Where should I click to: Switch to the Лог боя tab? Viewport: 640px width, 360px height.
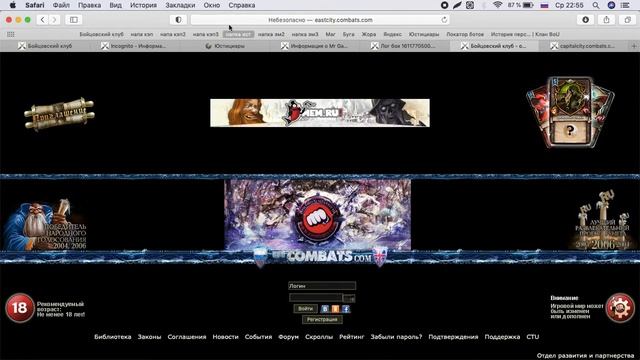[x=403, y=46]
